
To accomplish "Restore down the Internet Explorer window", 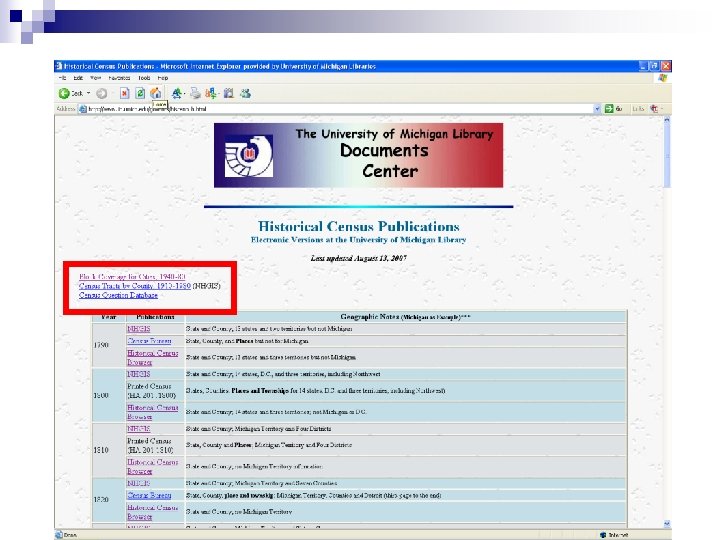I will pos(655,66).
